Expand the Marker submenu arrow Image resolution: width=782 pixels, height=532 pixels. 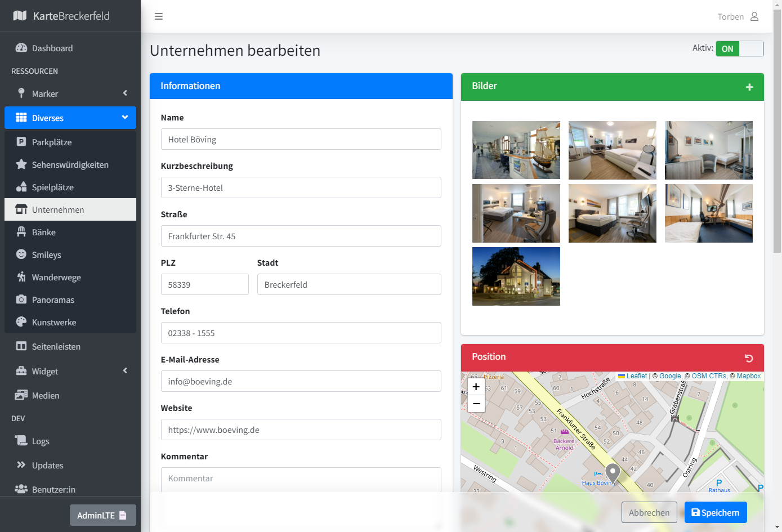click(125, 93)
